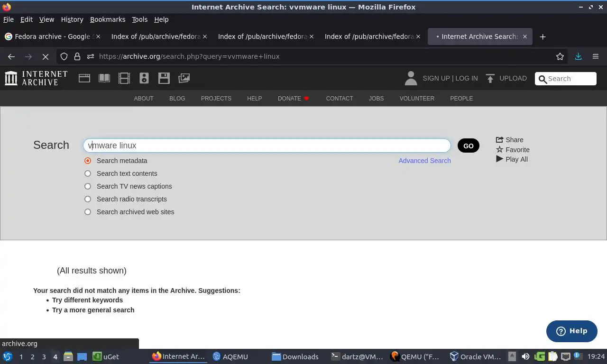
Task: Open the Images picture icon
Action: 184,78
